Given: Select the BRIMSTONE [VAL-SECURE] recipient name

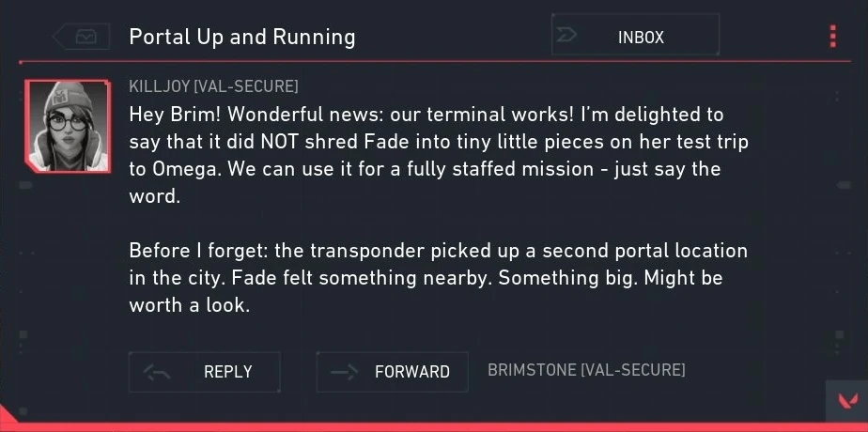Looking at the screenshot, I should pos(586,370).
